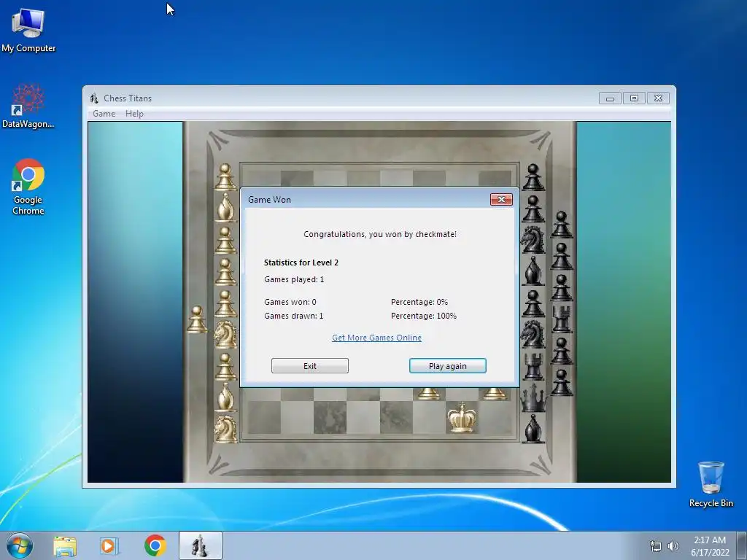Select the Google Chrome desktop shortcut
The image size is (747, 560).
(28, 187)
